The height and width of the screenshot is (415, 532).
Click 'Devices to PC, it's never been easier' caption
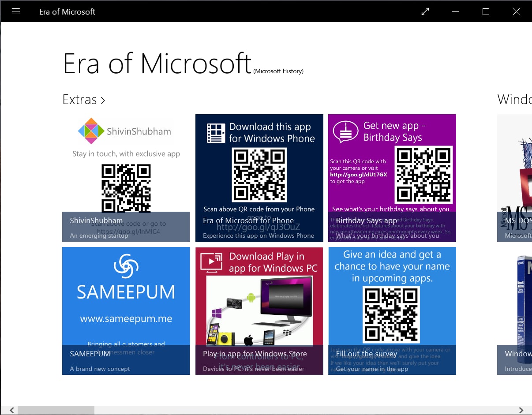(x=254, y=369)
